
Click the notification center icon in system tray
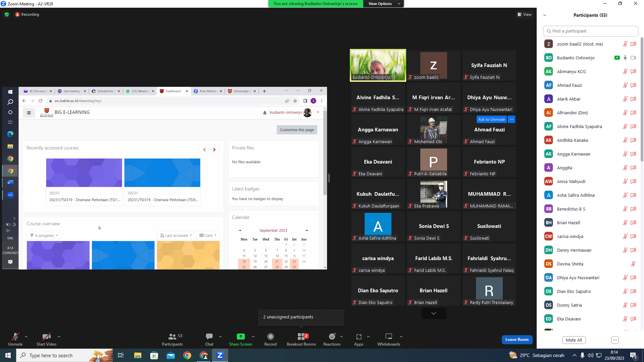click(x=634, y=355)
